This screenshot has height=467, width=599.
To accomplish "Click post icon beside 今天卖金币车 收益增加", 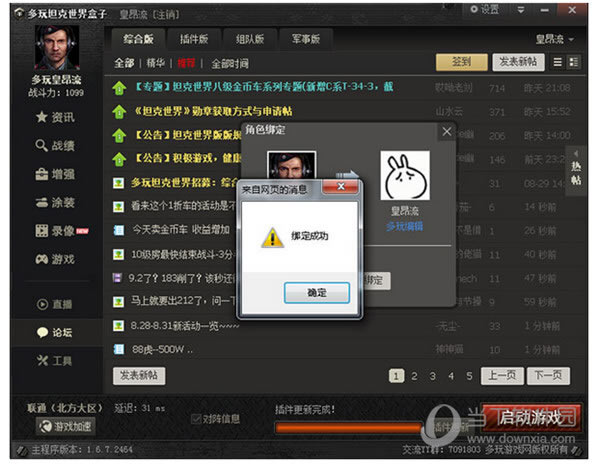I will pos(119,230).
